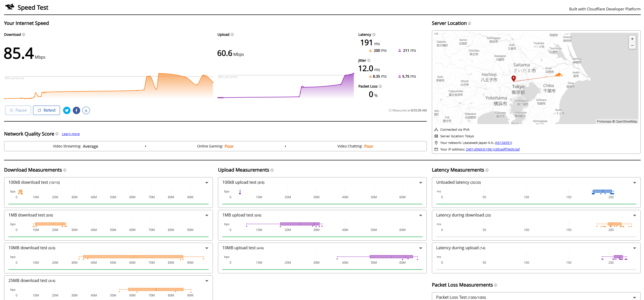Open the AS134351 network link

coord(503,143)
